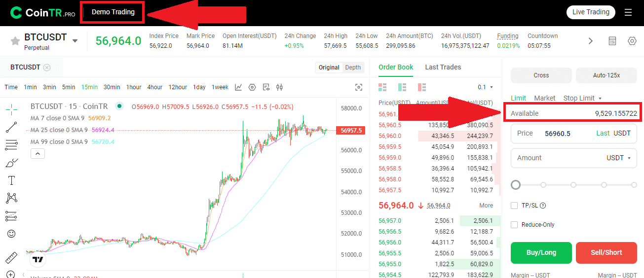Open the emoji sticker tool

[11, 234]
